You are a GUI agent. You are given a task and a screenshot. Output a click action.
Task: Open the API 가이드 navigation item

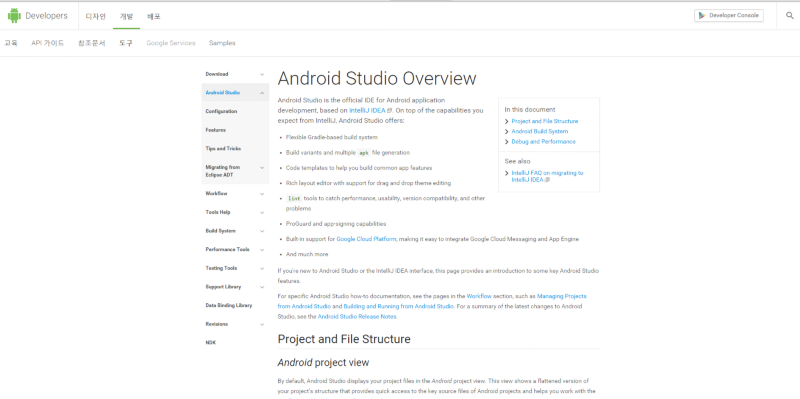pos(47,43)
